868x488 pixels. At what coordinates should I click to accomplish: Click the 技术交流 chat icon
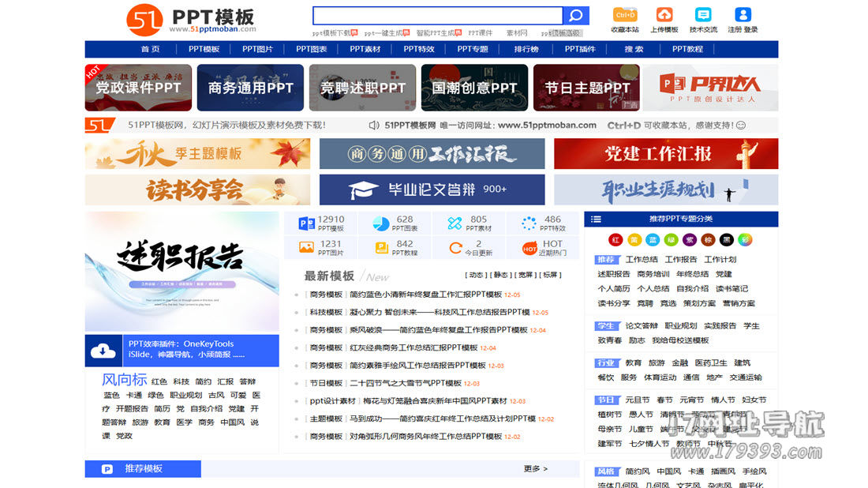[x=703, y=15]
